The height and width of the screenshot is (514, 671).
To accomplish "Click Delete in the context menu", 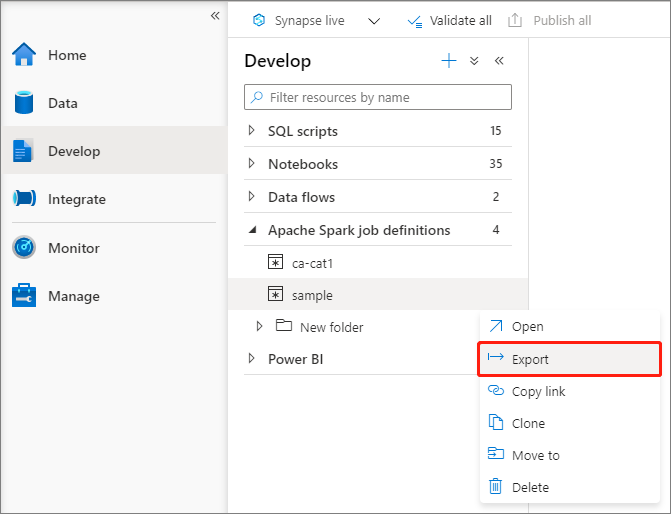I will 530,487.
